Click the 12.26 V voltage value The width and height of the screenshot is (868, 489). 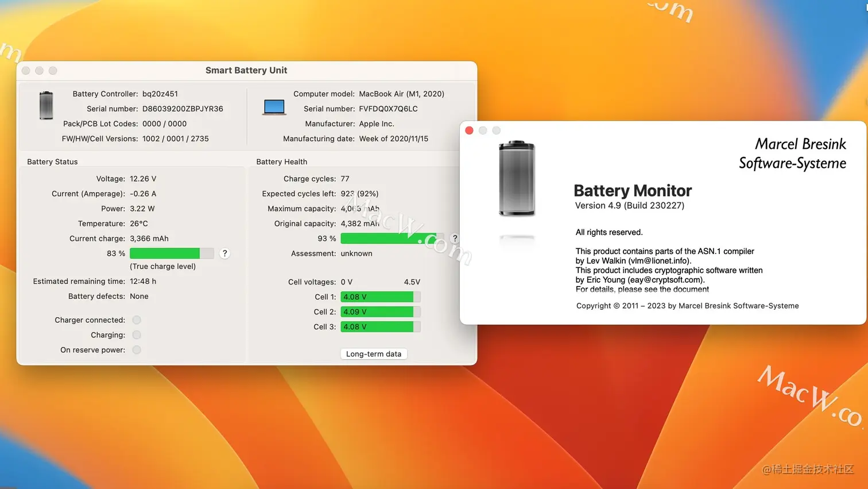(143, 179)
